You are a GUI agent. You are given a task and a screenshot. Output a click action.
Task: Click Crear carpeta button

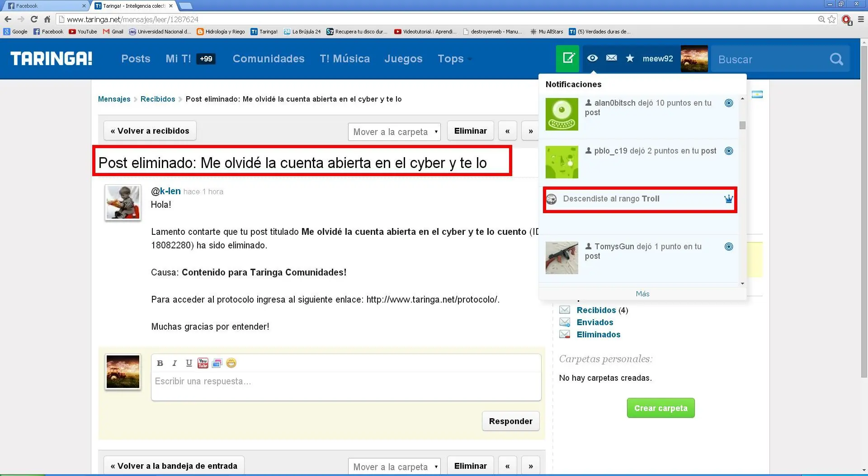pyautogui.click(x=660, y=408)
